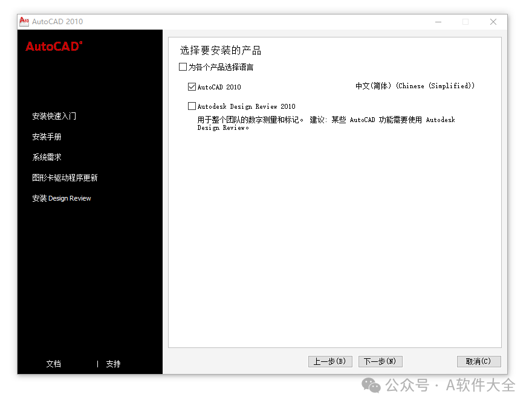Screen dimensions: 532x406
Task: Open the 支持 link at the bottom
Action: [x=112, y=363]
